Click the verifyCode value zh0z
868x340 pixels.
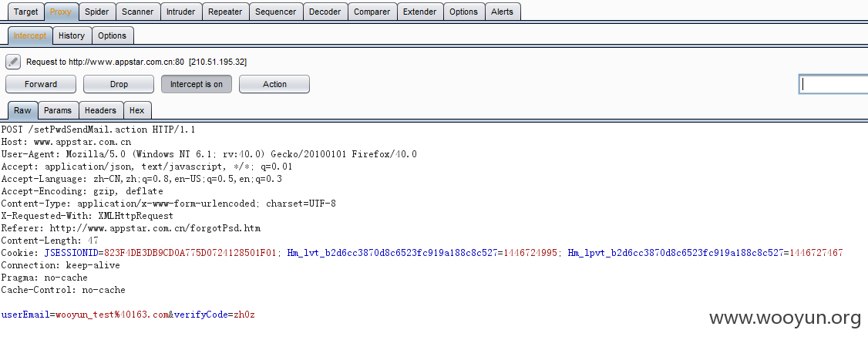pyautogui.click(x=244, y=315)
